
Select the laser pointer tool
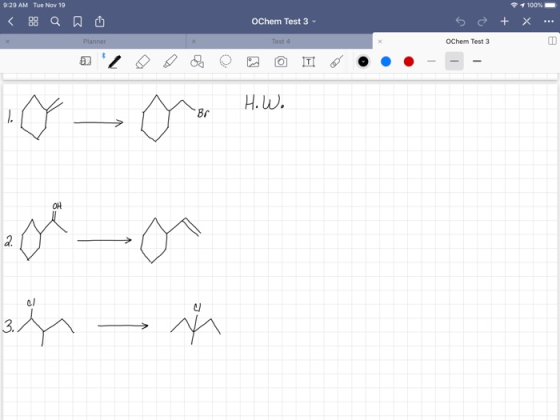tap(336, 61)
